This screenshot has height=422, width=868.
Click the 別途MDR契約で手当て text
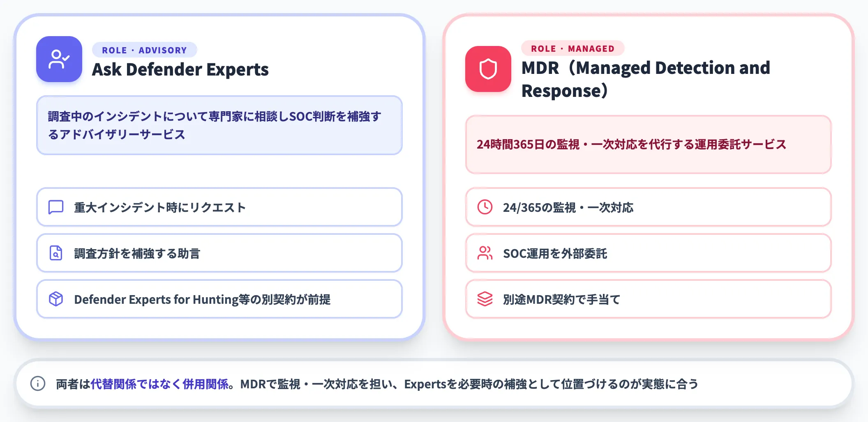click(561, 300)
